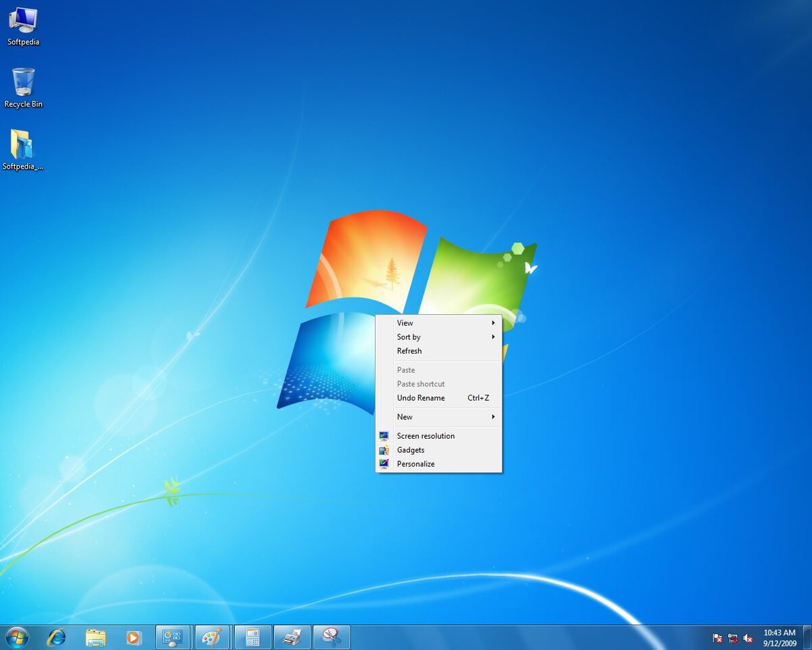
Task: Click the Paste context menu entry
Action: coord(438,370)
